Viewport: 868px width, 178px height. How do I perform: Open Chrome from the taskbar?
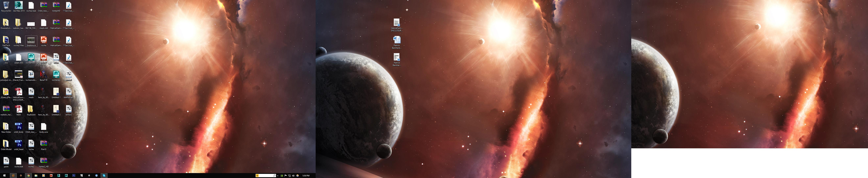pyautogui.click(x=28, y=176)
